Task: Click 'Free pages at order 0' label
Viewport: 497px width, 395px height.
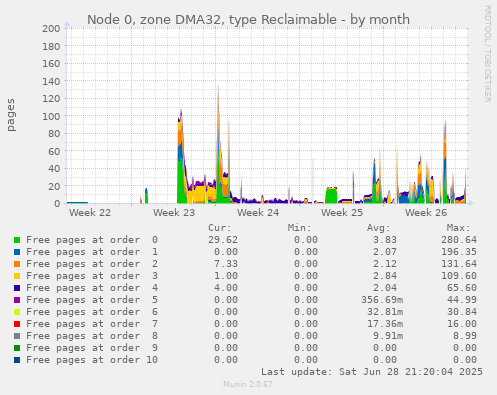Action: coord(92,240)
